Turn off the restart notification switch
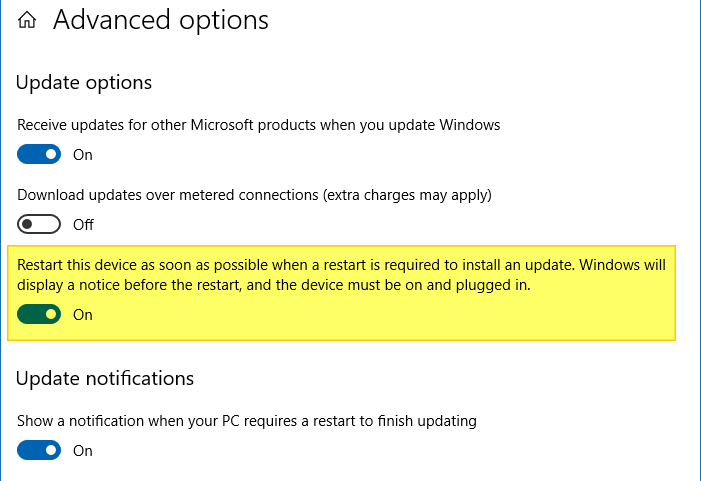Screen dimensions: 701x481 pos(40,450)
